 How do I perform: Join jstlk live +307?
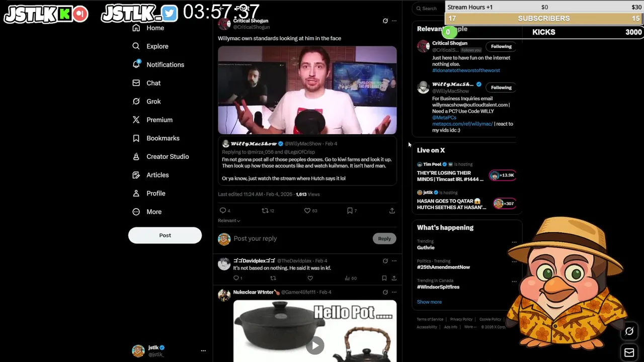coord(505,204)
